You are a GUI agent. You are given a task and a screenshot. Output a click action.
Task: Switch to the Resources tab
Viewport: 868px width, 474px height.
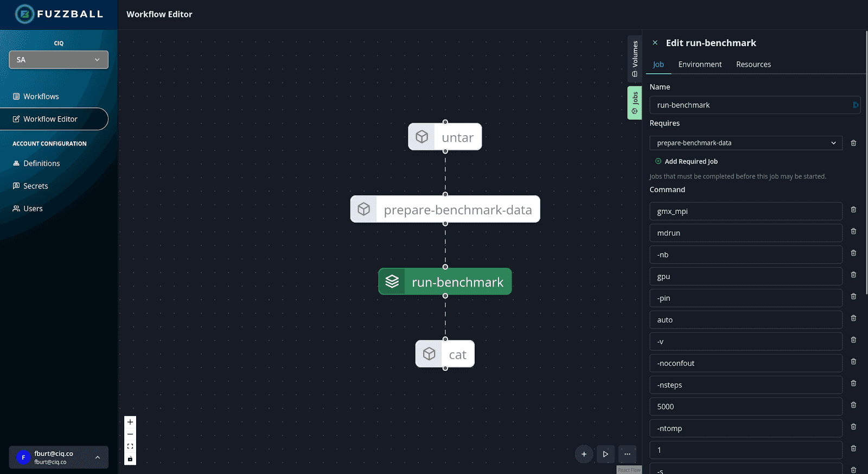(753, 65)
